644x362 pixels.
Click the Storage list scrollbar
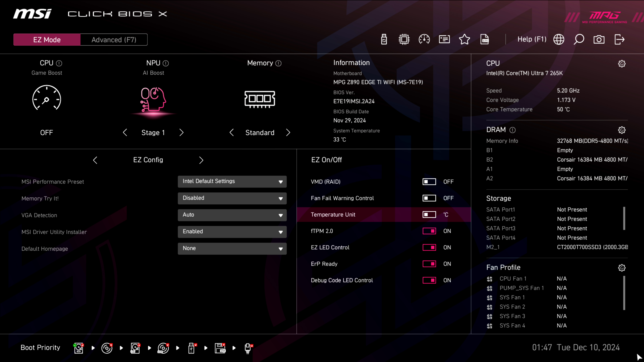[x=624, y=218]
